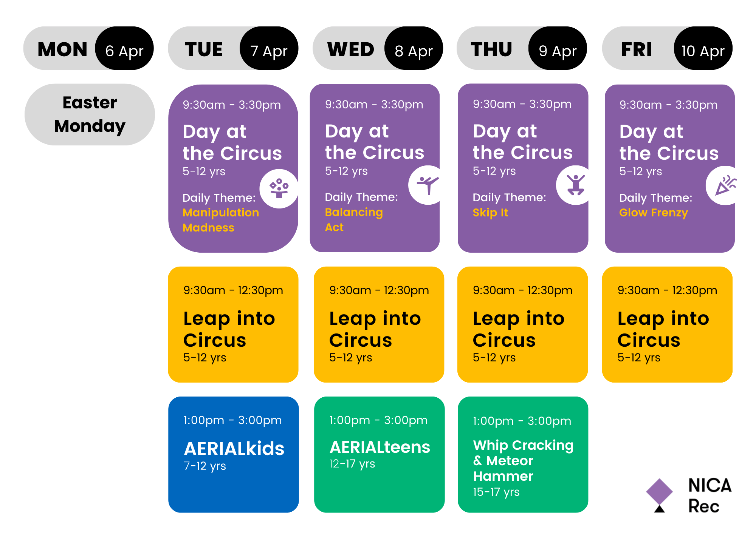
Task: Click the Manipulation Madness theme text
Action: click(x=220, y=220)
